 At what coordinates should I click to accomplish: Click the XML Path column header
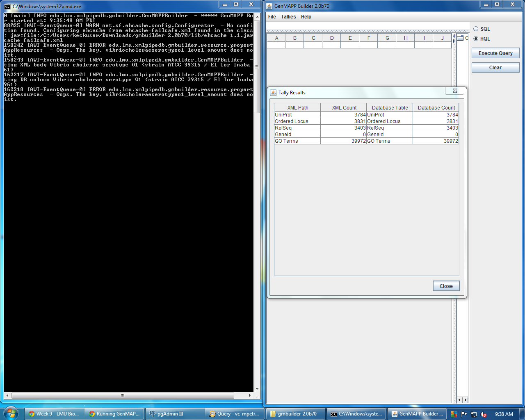point(298,108)
